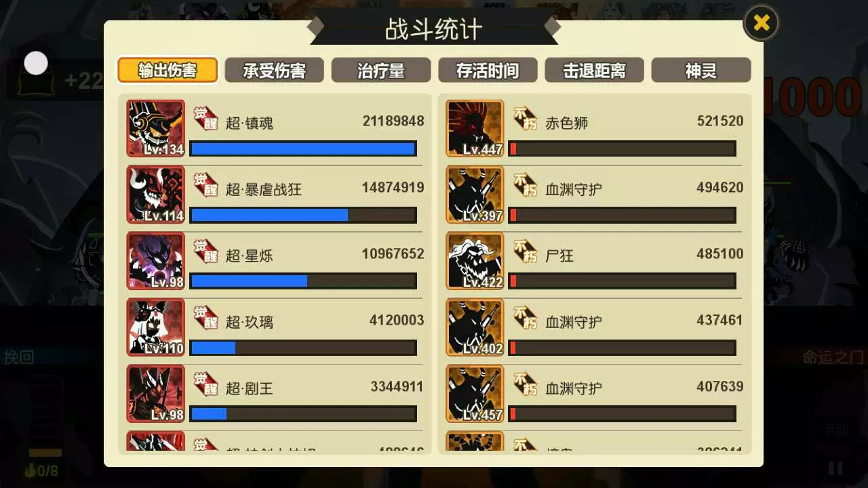Select the 超·星烁 Lv.98 hero icon
Image resolution: width=868 pixels, height=488 pixels.
click(155, 261)
